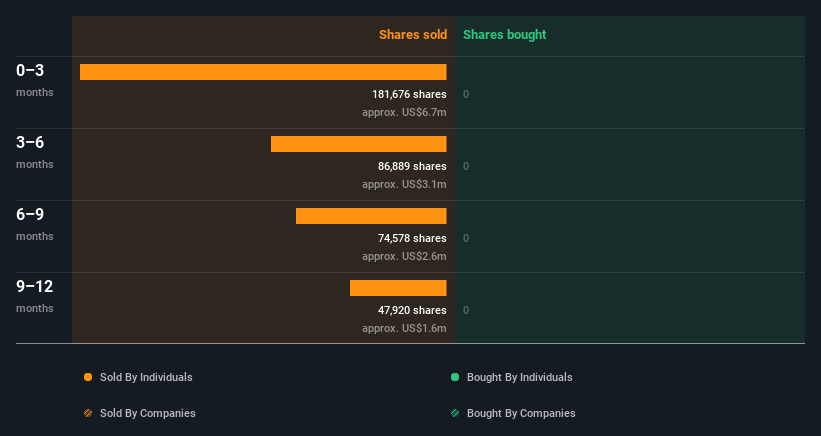Click the bought 0 in the 0–3 months row

pyautogui.click(x=466, y=94)
